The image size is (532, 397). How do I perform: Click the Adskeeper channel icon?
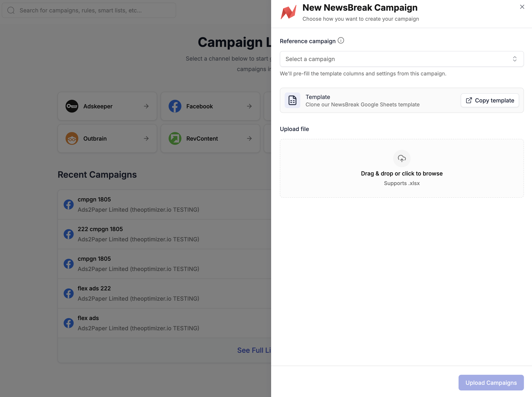point(72,106)
